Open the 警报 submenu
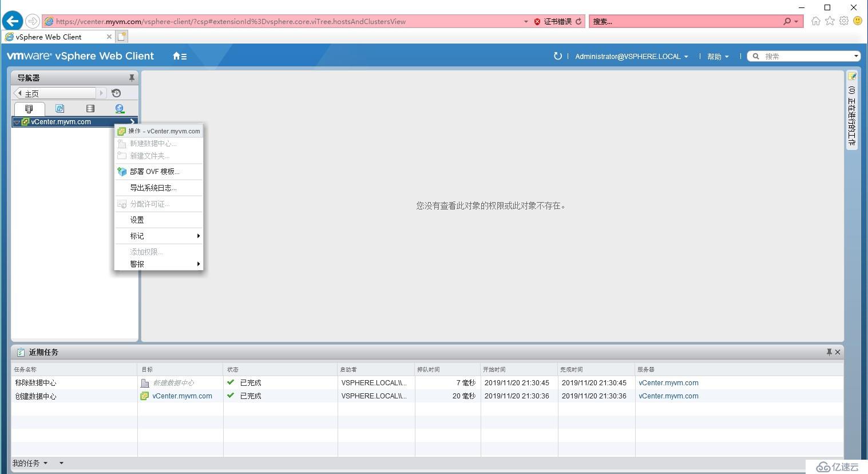 pyautogui.click(x=159, y=264)
